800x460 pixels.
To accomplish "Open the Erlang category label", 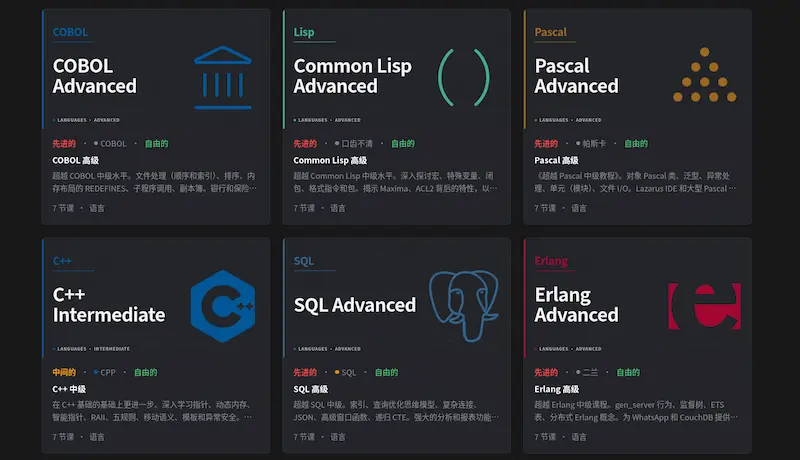I will click(x=551, y=261).
